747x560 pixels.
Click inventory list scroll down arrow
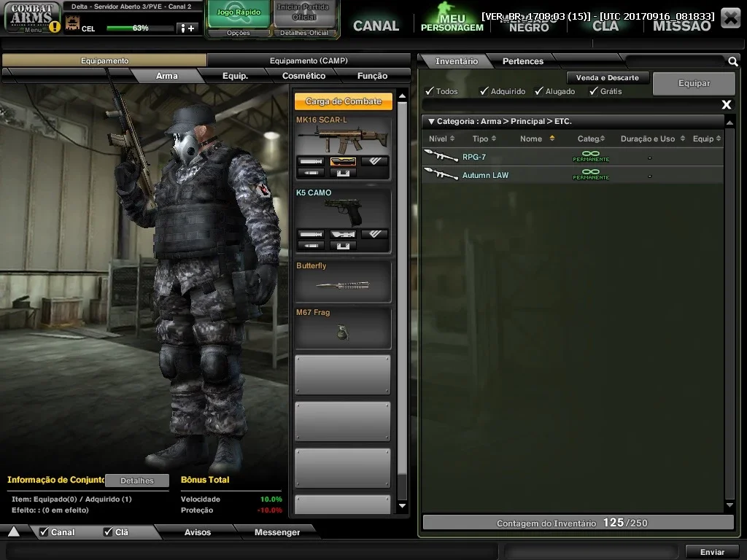coord(729,505)
